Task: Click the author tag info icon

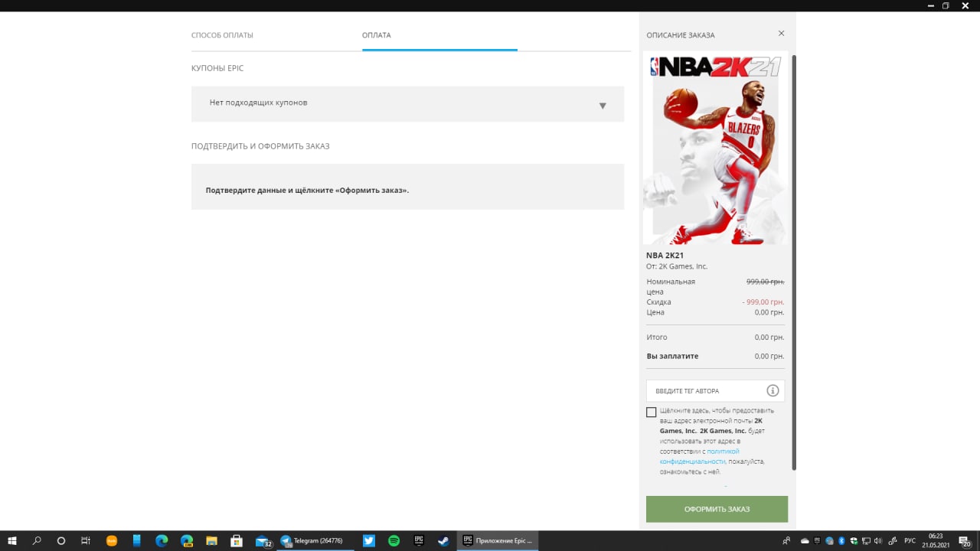Action: pos(773,391)
